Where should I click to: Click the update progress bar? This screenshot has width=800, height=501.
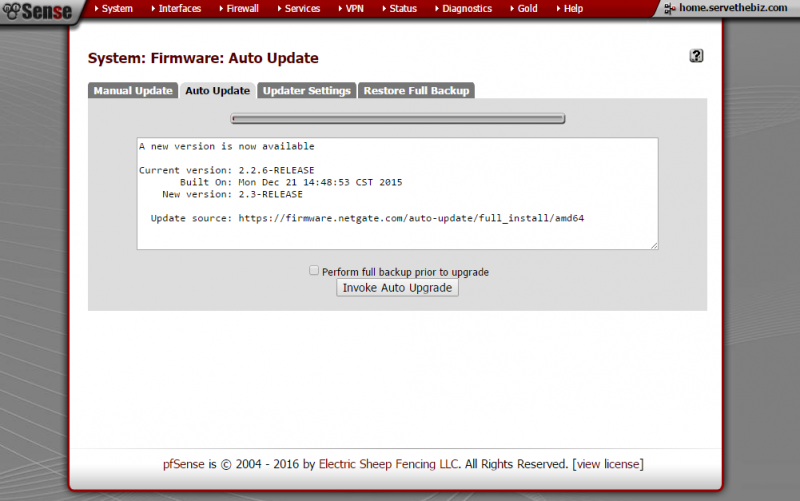pyautogui.click(x=397, y=119)
